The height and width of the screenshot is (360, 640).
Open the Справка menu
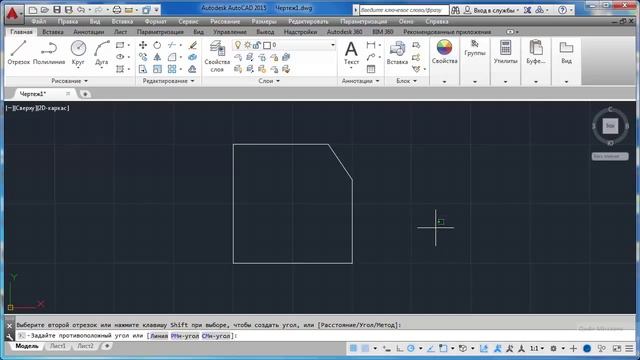pyautogui.click(x=437, y=21)
